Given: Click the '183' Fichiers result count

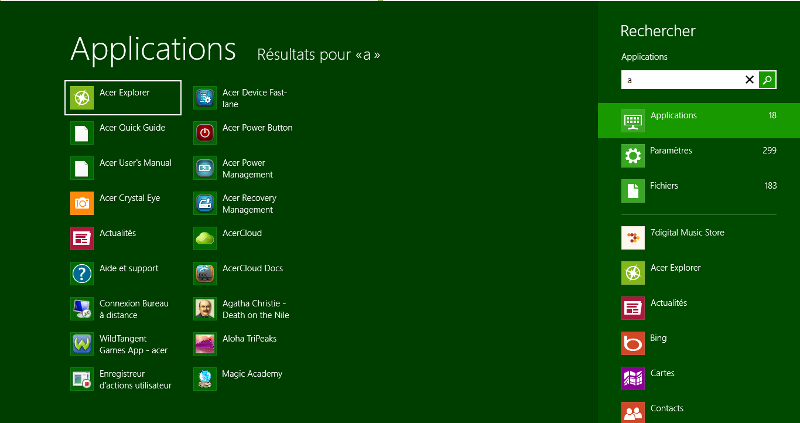Looking at the screenshot, I should (x=770, y=186).
